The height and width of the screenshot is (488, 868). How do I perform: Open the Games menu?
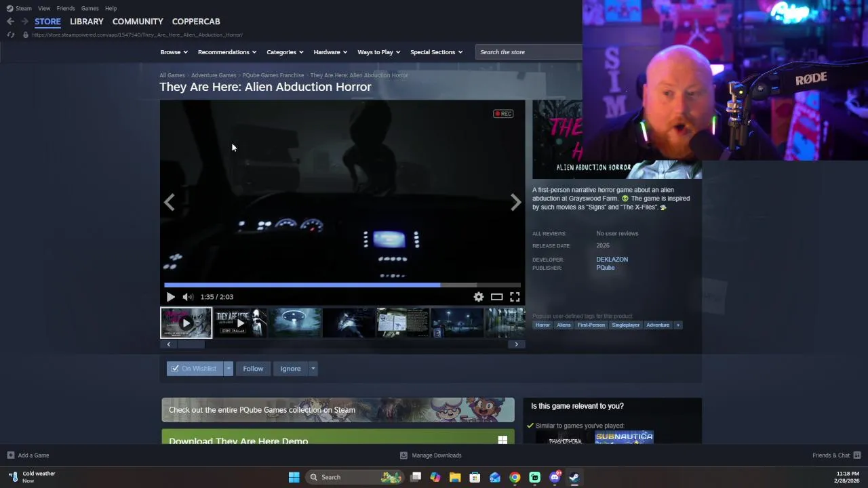(x=90, y=8)
